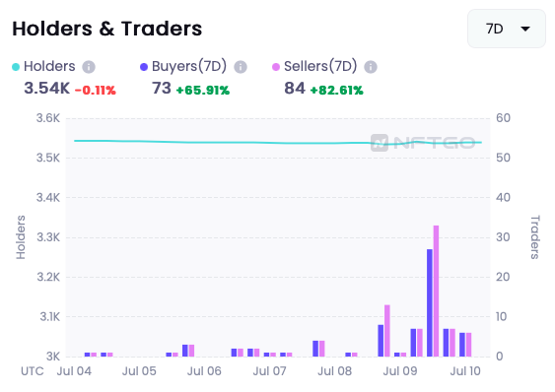The image size is (555, 392).
Task: Click the Holders & Traders heading
Action: (107, 29)
